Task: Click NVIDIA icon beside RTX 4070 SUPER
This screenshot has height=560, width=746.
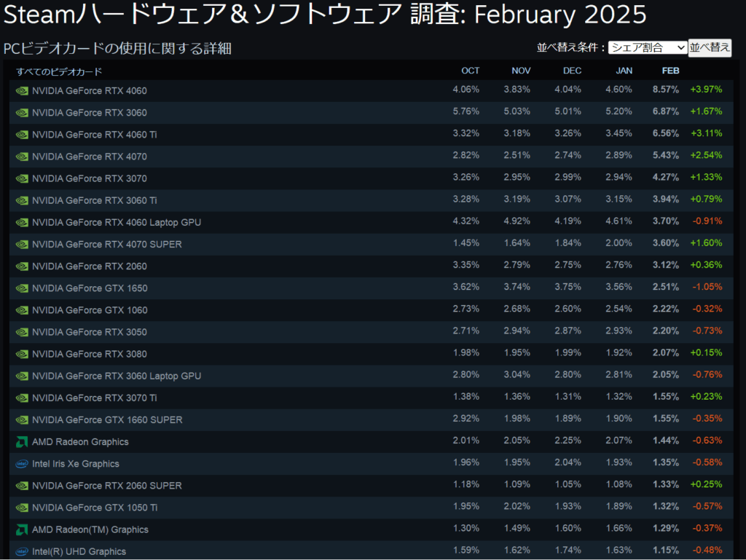Action: coord(22,245)
